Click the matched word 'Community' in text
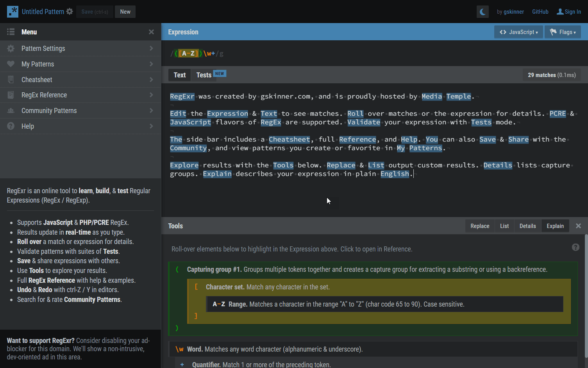This screenshot has width=588, height=368. coord(188,148)
